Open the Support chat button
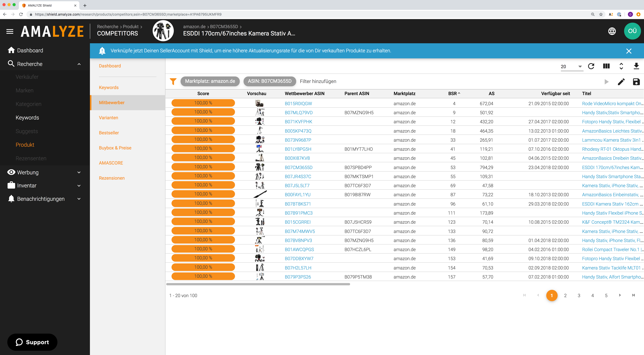This screenshot has height=355, width=644. 32,342
